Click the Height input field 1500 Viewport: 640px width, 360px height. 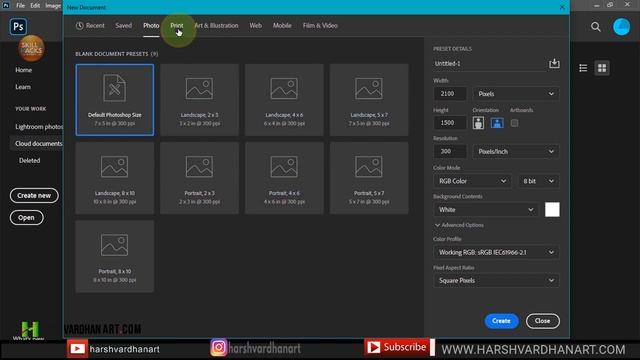click(450, 123)
